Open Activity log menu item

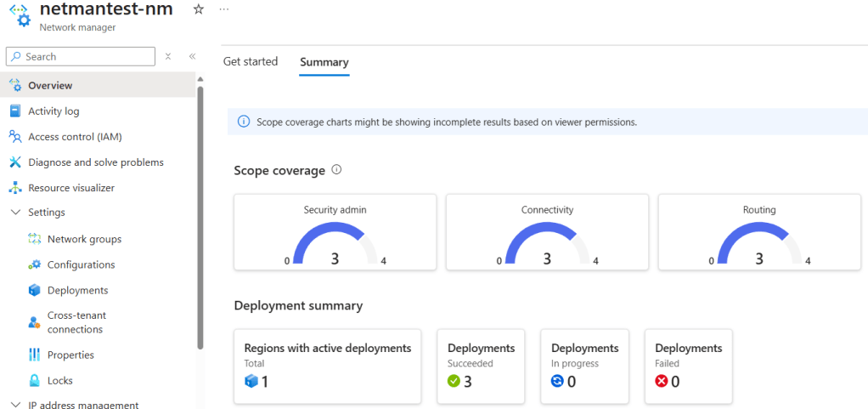(98, 111)
